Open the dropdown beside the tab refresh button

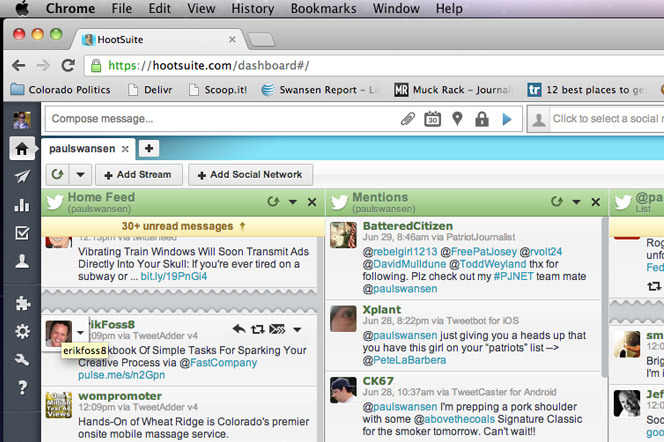tap(80, 174)
